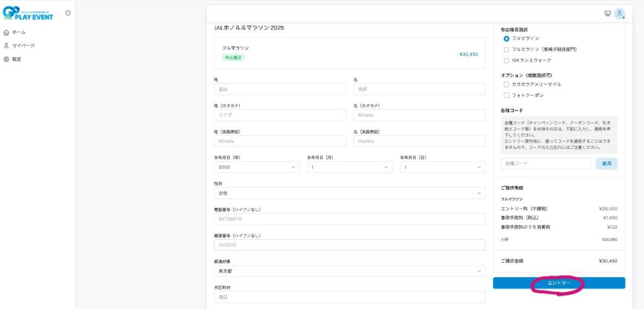Click the PLAY EVENT logo
The image size is (644, 309).
pos(28,13)
